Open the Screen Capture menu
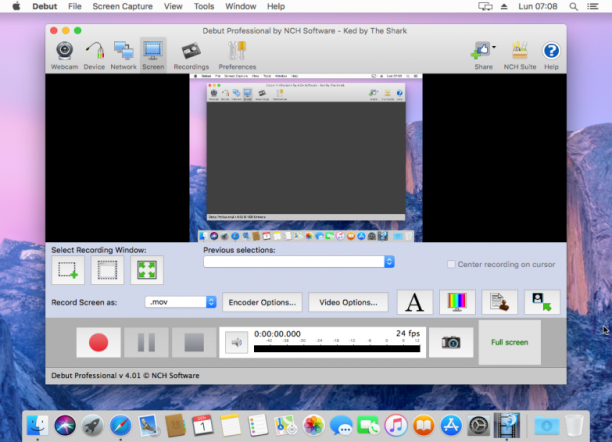The image size is (612, 442). (x=123, y=6)
